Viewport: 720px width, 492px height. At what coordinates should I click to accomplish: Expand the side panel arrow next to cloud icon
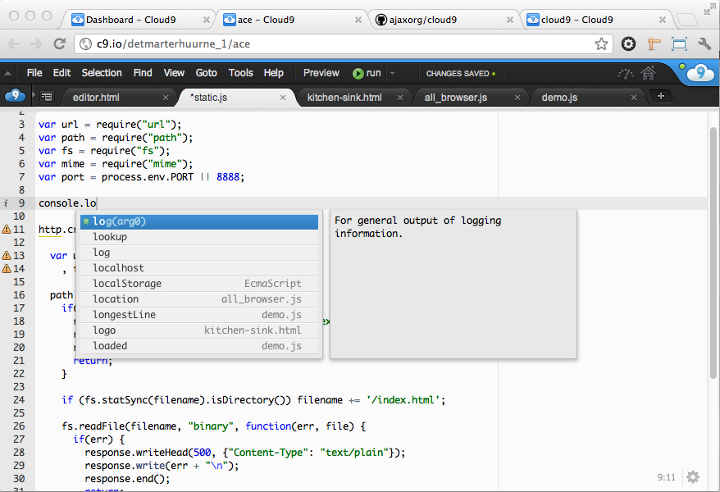click(x=34, y=96)
